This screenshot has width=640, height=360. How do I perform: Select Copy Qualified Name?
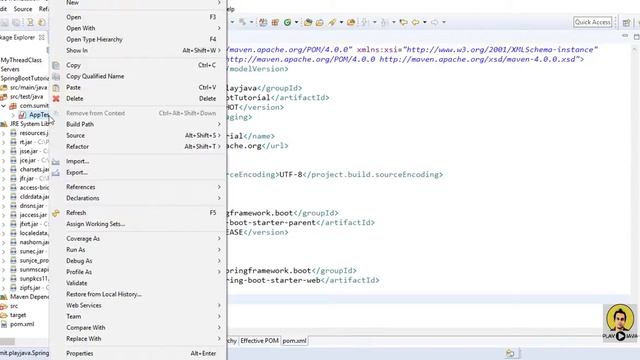pyautogui.click(x=138, y=76)
